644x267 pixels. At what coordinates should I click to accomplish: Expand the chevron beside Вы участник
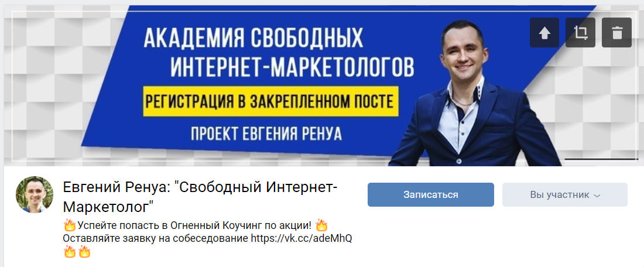(x=597, y=196)
